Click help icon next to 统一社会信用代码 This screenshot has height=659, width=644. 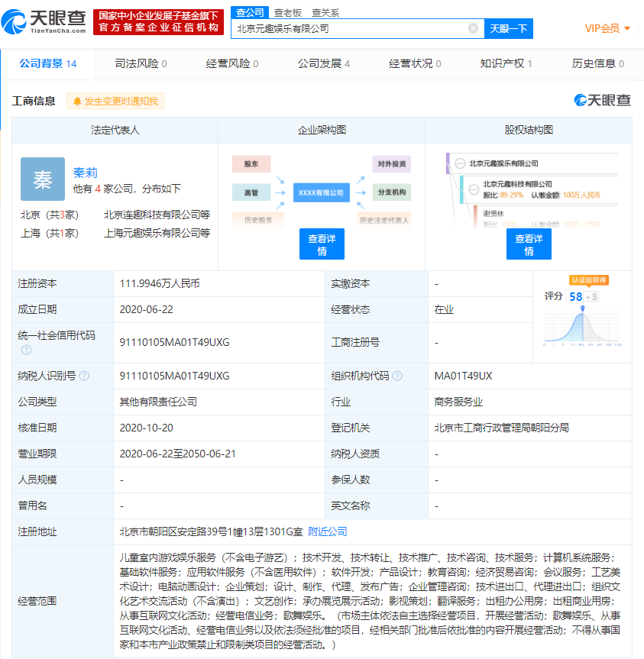[x=27, y=350]
